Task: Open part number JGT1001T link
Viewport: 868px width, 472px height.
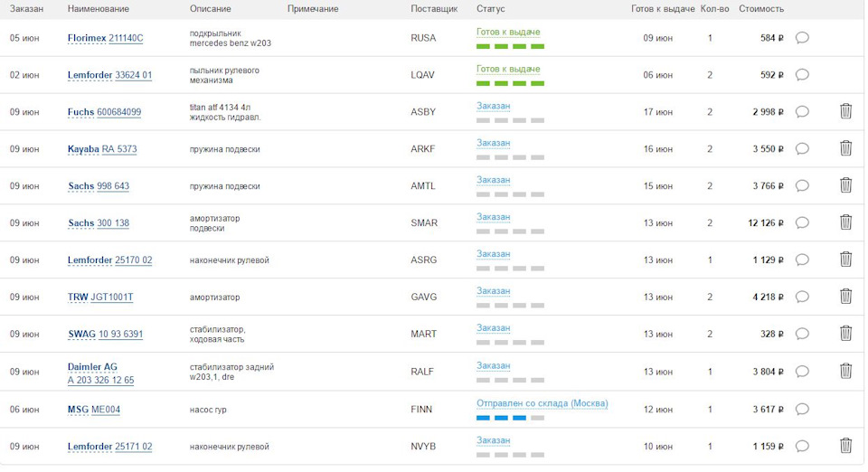Action: click(112, 297)
